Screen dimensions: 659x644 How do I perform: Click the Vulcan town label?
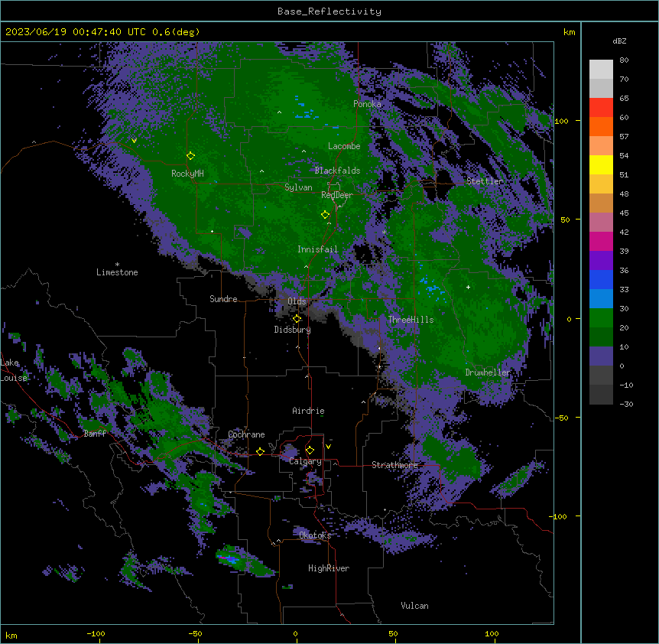415,606
